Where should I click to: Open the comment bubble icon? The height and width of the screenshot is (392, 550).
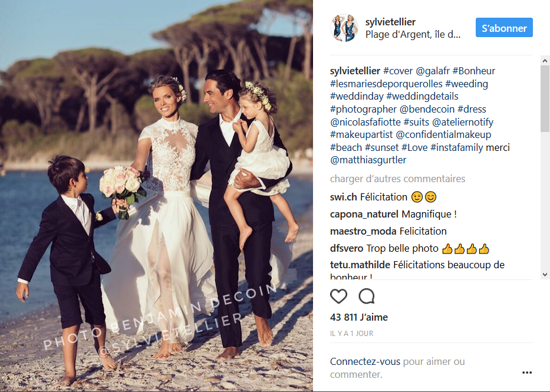click(367, 297)
